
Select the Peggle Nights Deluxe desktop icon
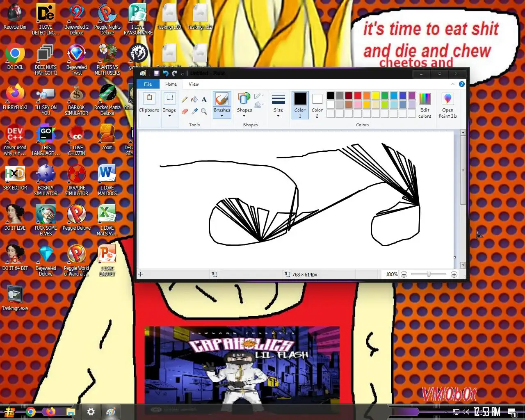(107, 20)
